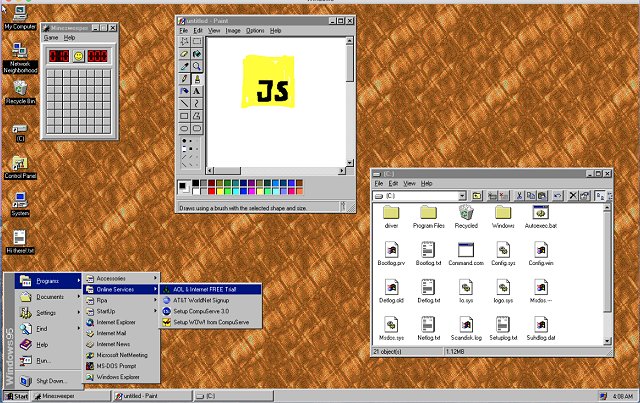Viewport: 640px width, 403px height.
Task: Expand Settings in the Start menu
Action: (48, 313)
